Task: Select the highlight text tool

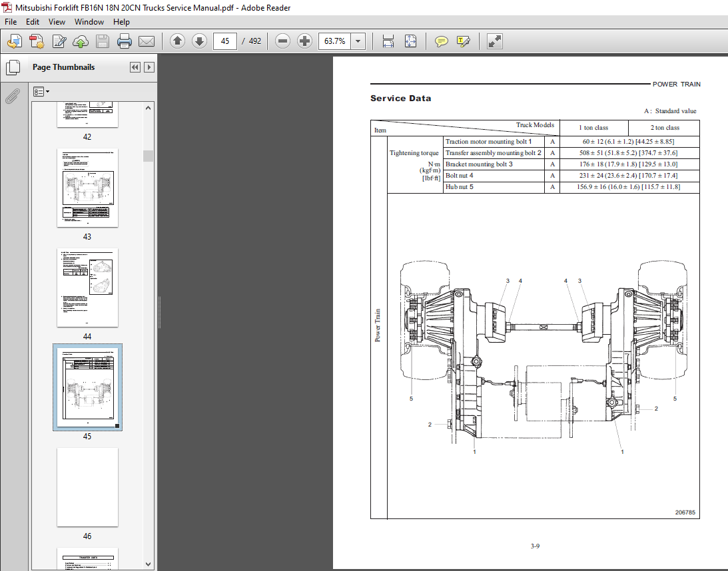Action: coord(464,41)
